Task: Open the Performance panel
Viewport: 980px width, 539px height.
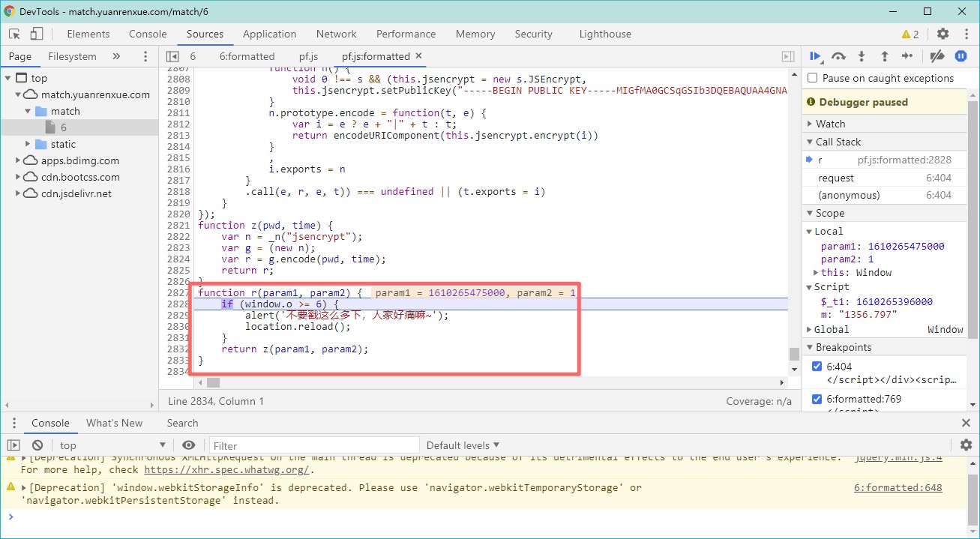Action: click(x=406, y=34)
